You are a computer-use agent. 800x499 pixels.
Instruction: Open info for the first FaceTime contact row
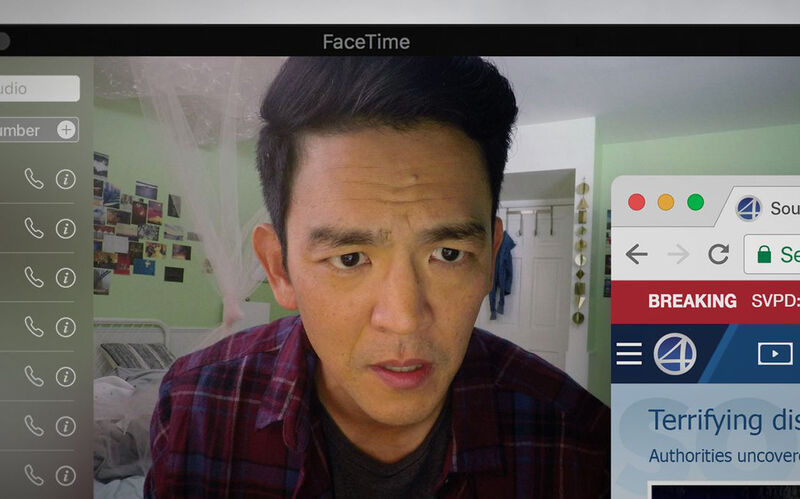(66, 179)
